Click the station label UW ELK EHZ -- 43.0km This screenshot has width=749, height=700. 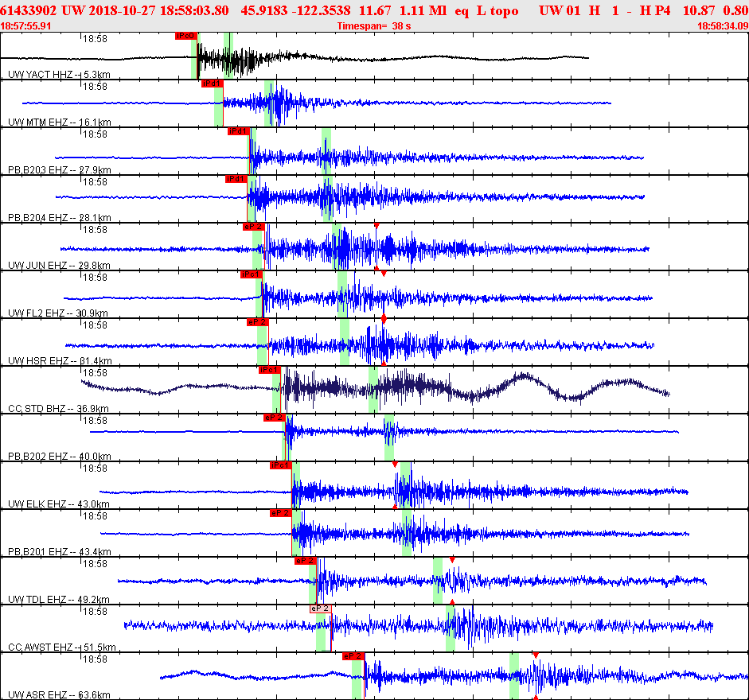coord(59,504)
